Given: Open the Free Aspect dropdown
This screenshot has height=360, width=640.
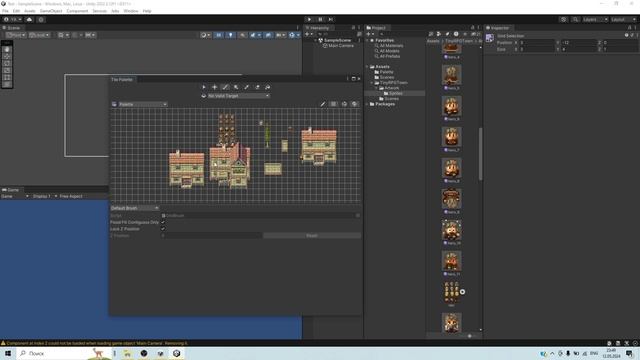Looking at the screenshot, I should [x=71, y=196].
